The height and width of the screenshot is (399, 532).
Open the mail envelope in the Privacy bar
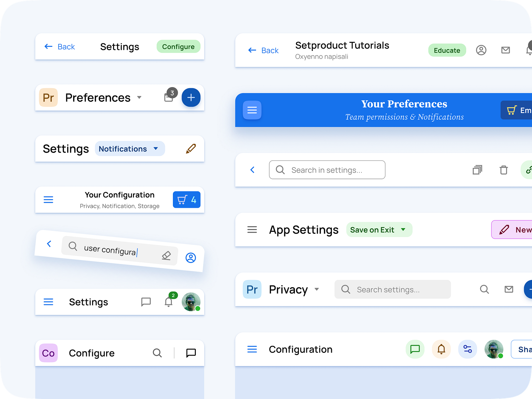(509, 289)
